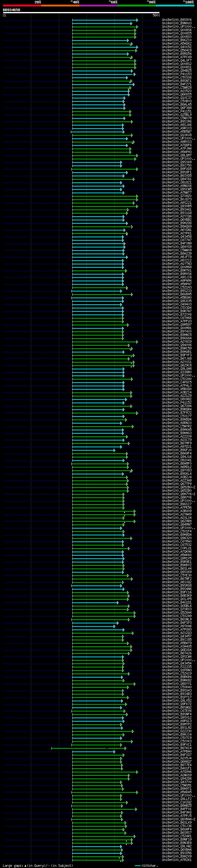
Task: Click the UniRef100_B9GFJ0 entry
Action: pyautogui.click(x=177, y=450)
